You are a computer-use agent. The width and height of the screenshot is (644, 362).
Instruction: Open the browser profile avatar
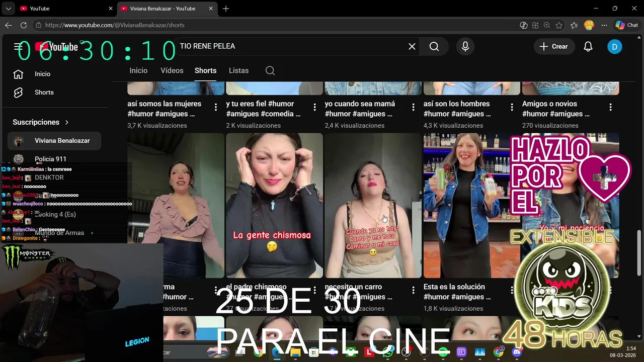589,25
